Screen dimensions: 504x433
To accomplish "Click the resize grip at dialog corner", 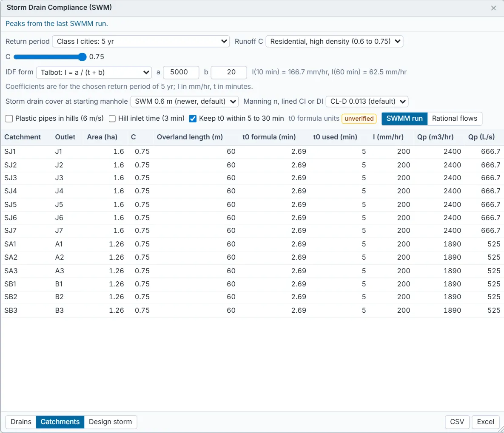I will tap(501, 430).
